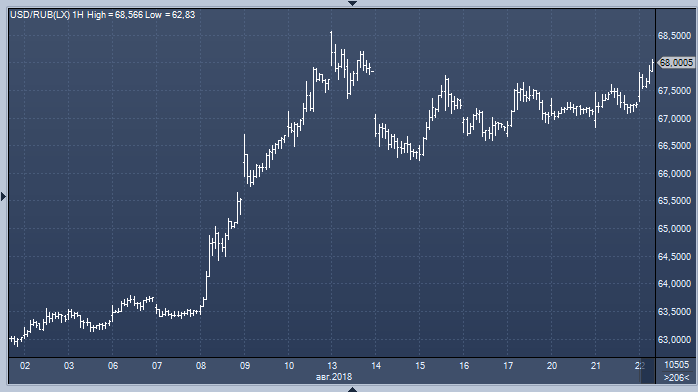Click date label 17 on time axis
Image resolution: width=698 pixels, height=392 pixels.
click(508, 366)
